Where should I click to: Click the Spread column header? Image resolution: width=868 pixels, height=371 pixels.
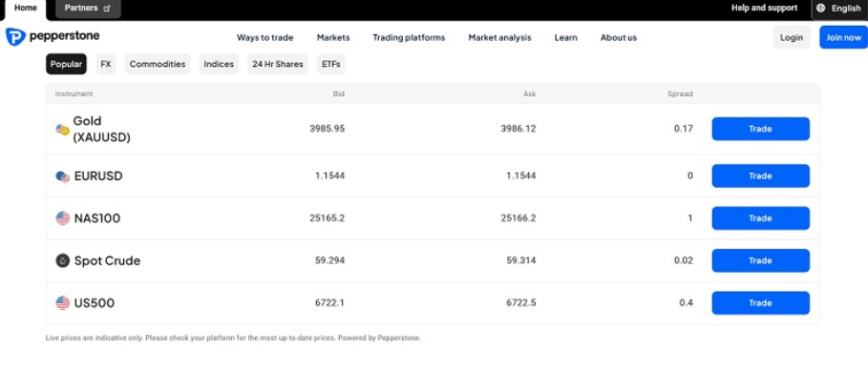click(680, 94)
